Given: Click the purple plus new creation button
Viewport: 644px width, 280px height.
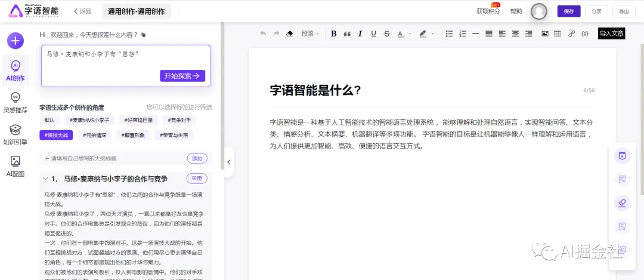Looking at the screenshot, I should tap(15, 41).
